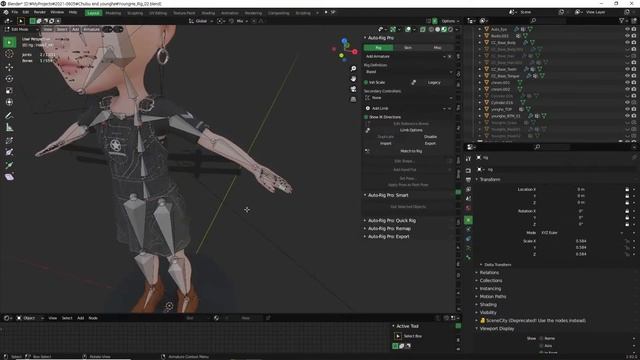The width and height of the screenshot is (640, 360).
Task: Open the Window menu
Action: [x=57, y=12]
